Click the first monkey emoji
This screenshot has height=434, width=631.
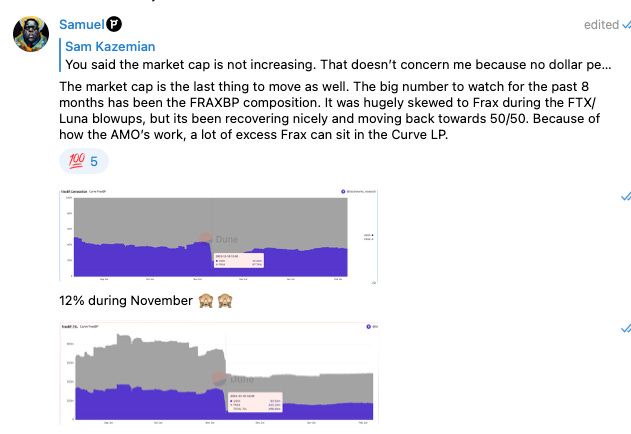(206, 300)
